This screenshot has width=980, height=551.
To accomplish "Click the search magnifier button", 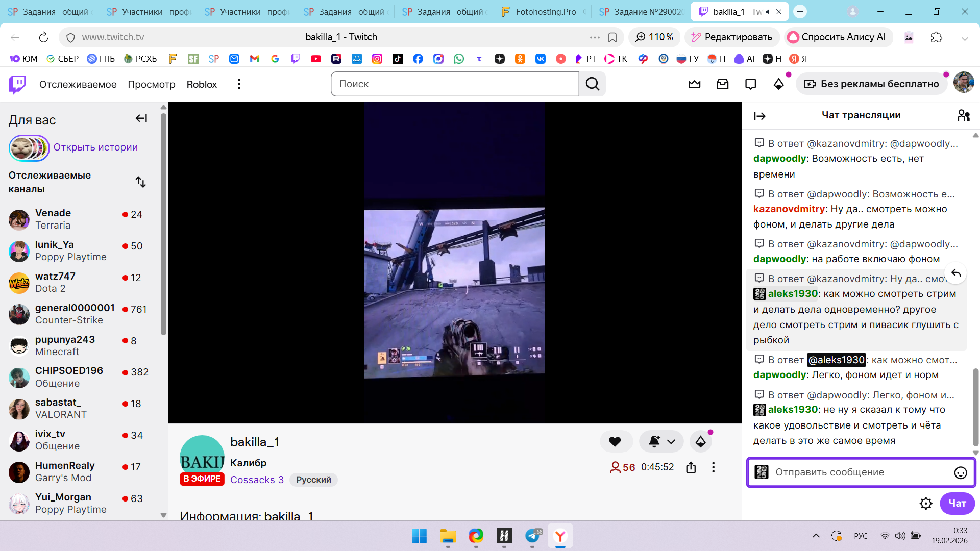I will (593, 84).
